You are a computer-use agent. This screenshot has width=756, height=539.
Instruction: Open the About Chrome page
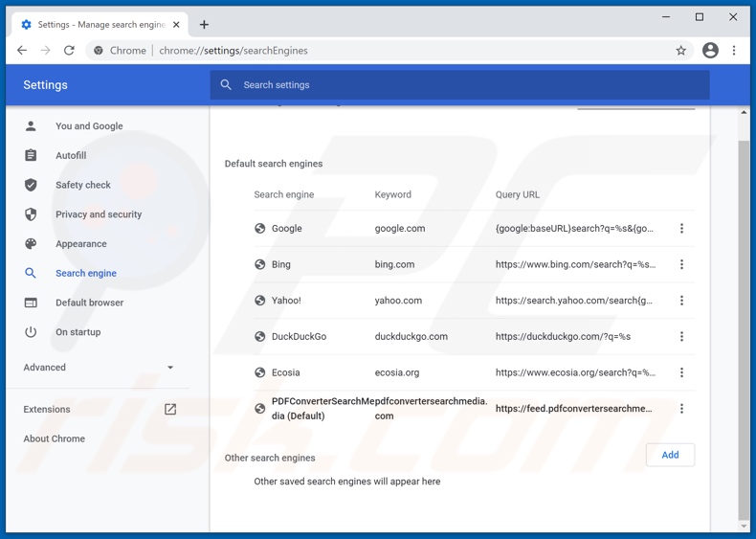(x=55, y=438)
